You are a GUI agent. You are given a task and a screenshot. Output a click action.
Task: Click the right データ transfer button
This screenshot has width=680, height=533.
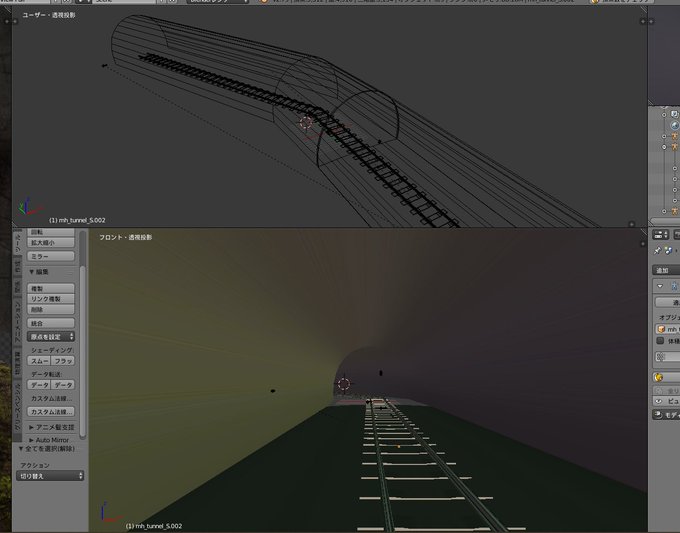pyautogui.click(x=63, y=385)
